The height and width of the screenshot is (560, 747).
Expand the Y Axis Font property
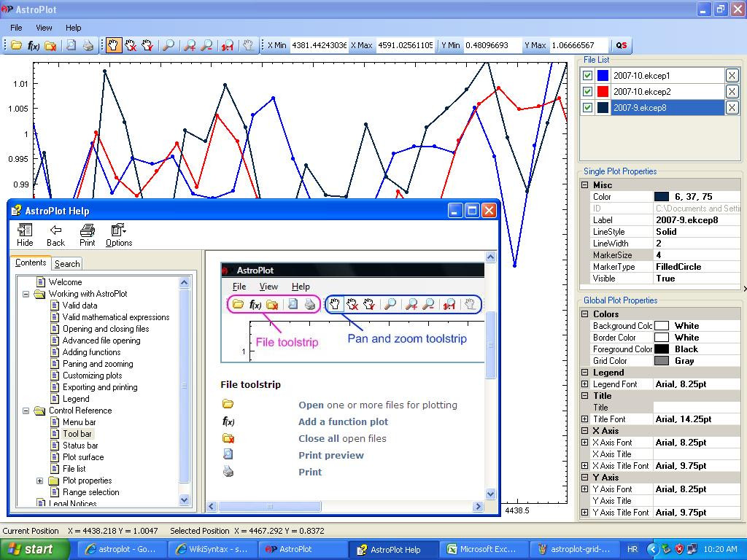[585, 489]
